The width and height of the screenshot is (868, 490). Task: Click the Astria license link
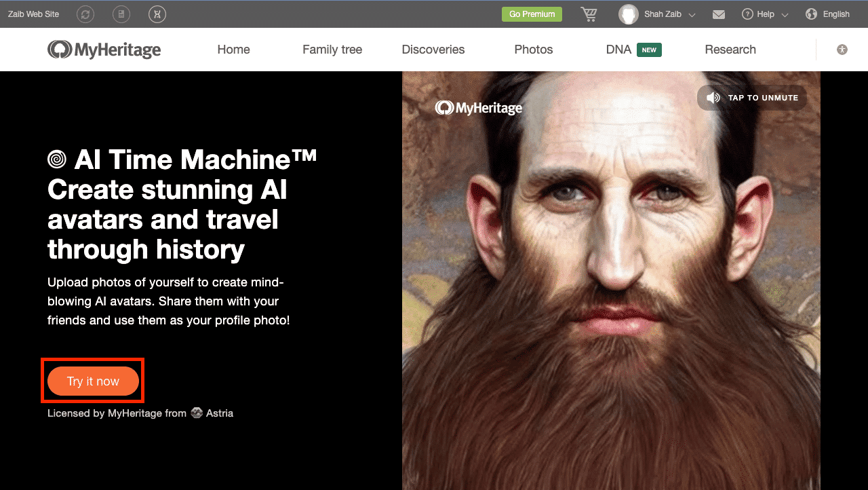click(212, 413)
